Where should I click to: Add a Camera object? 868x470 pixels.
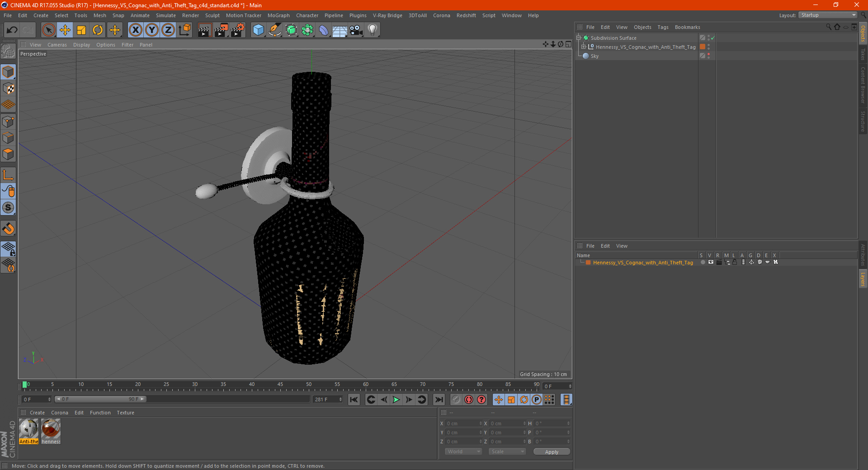pyautogui.click(x=356, y=30)
